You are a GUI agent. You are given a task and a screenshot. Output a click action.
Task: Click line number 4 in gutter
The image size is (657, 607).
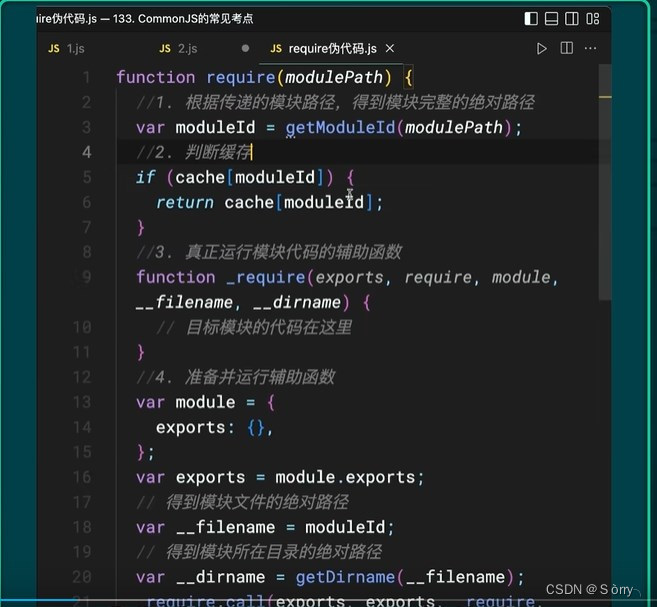pyautogui.click(x=87, y=152)
